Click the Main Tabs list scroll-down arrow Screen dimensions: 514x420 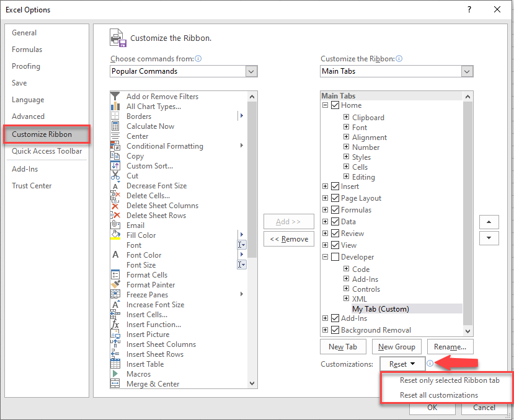(x=467, y=331)
